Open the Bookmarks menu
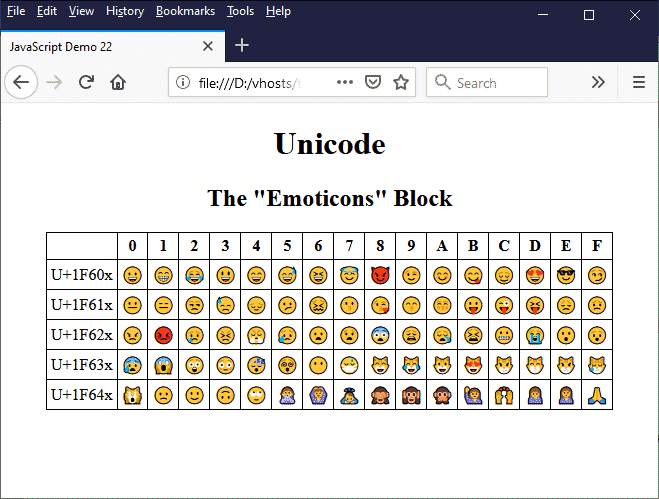Image resolution: width=659 pixels, height=499 pixels. (x=185, y=11)
